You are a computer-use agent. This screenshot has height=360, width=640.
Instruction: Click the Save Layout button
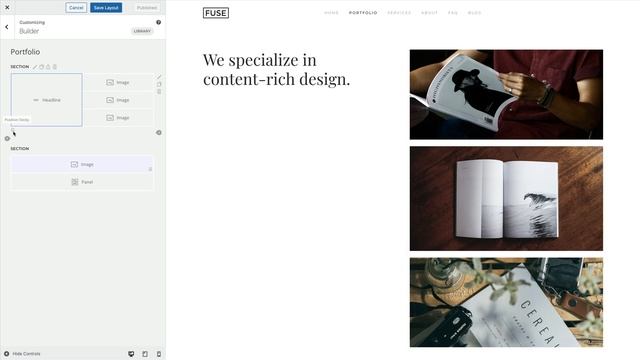tap(106, 7)
